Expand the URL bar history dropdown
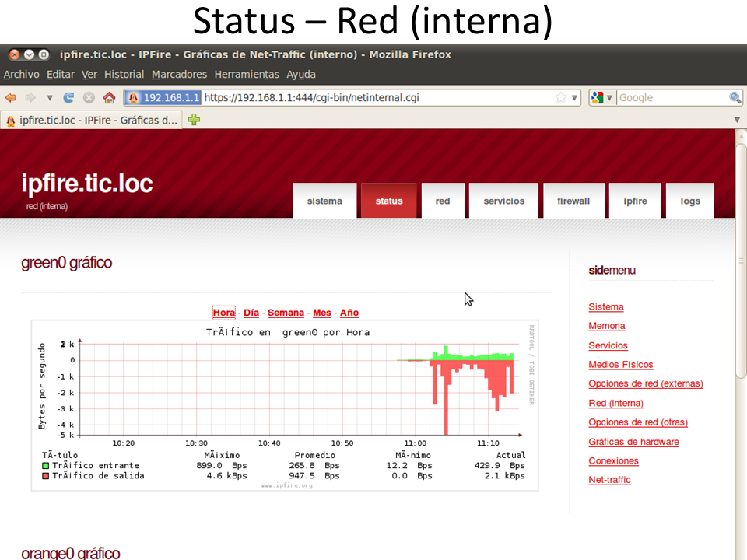 point(575,98)
